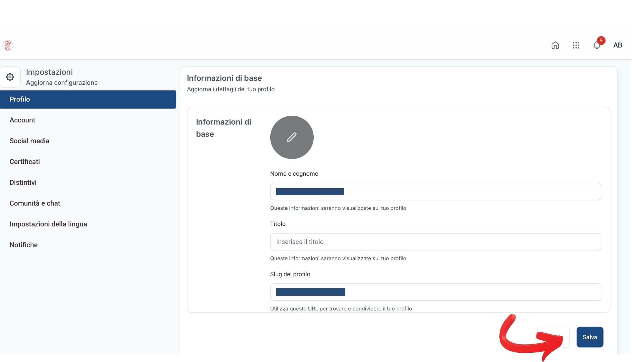Open notifications bell icon

pyautogui.click(x=597, y=45)
